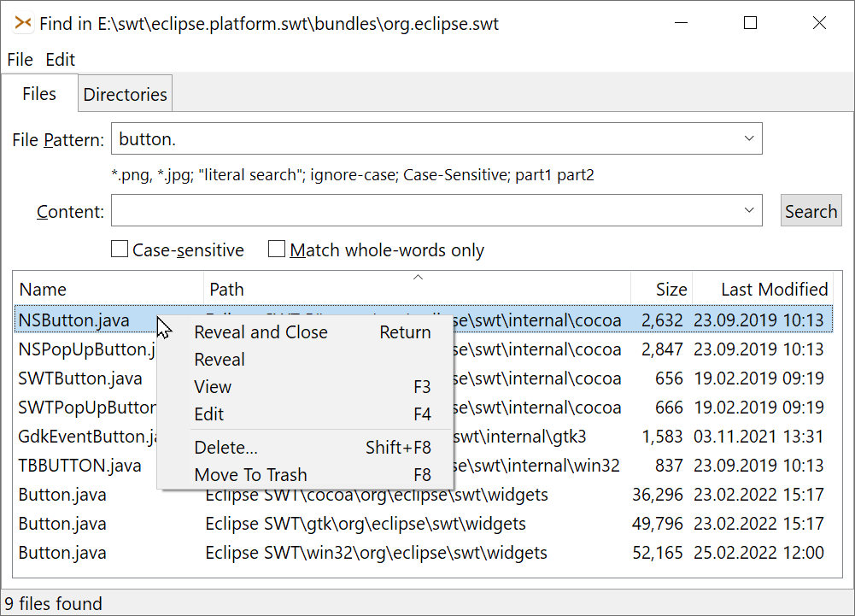Click the application icon in the title bar
This screenshot has width=855, height=616.
(x=23, y=23)
